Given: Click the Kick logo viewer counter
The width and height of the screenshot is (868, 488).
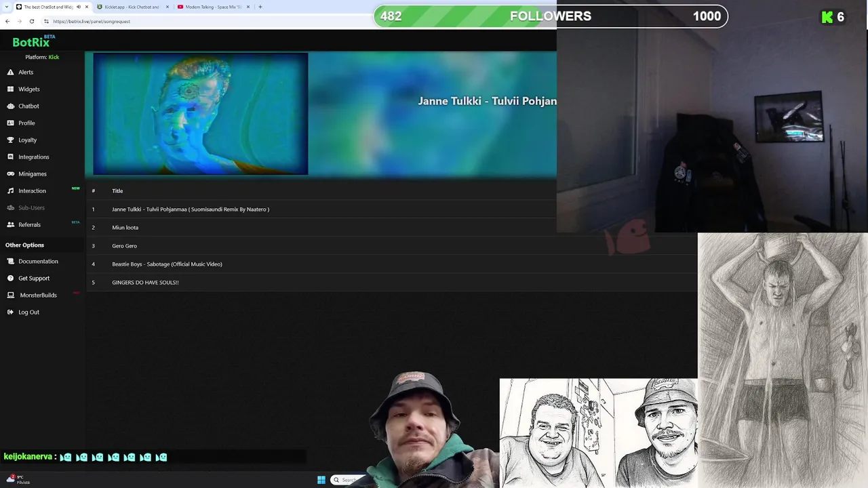Looking at the screenshot, I should pos(833,17).
